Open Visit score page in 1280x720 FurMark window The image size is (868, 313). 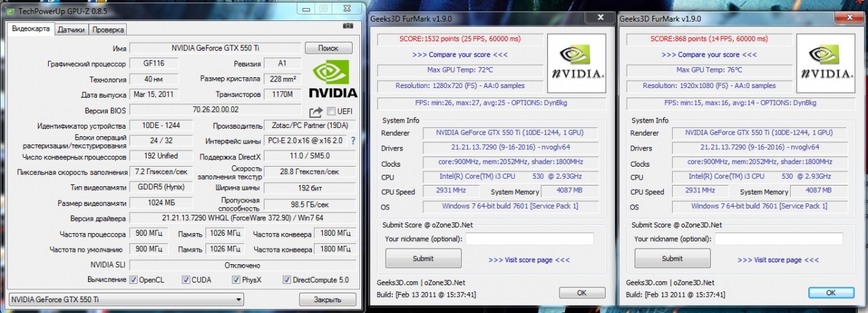point(529,259)
